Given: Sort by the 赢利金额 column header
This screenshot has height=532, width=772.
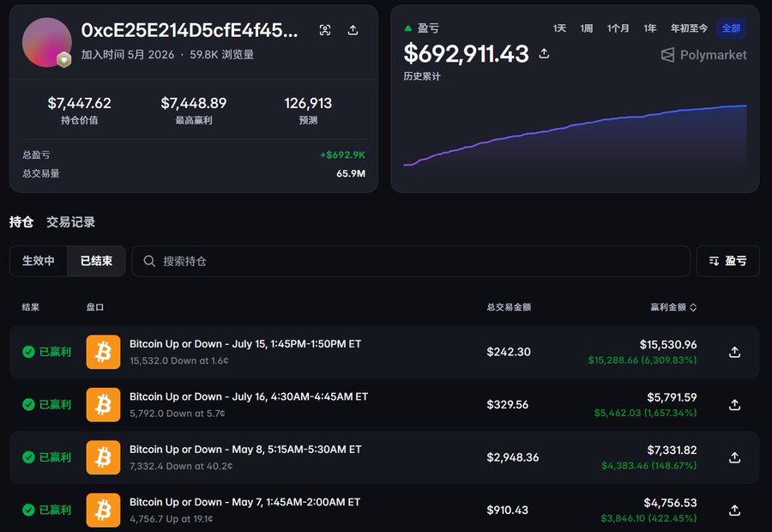Looking at the screenshot, I should click(x=673, y=307).
